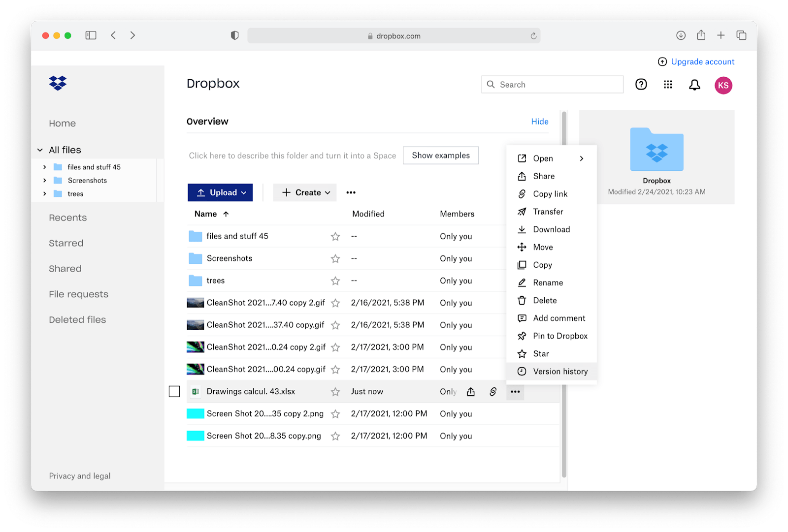Click share icon on Drawings calcul row

click(471, 392)
